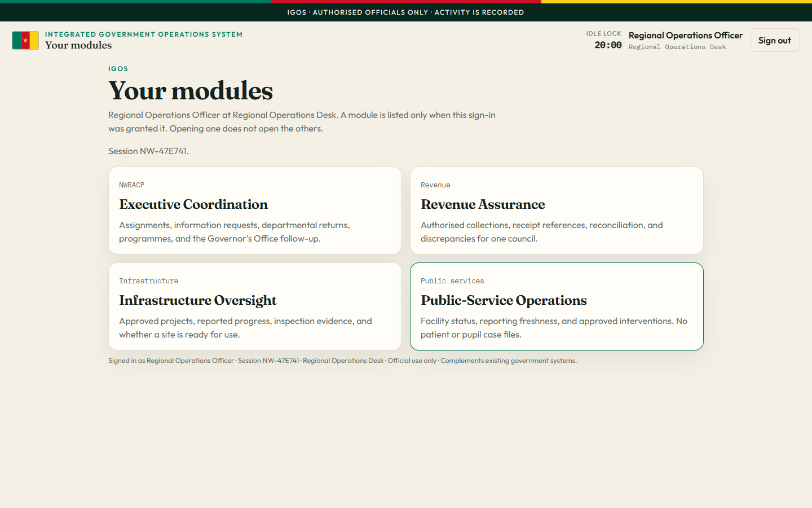This screenshot has height=508, width=812.
Task: Click the Revenue Assurance description about authorised collections
Action: coord(542,232)
